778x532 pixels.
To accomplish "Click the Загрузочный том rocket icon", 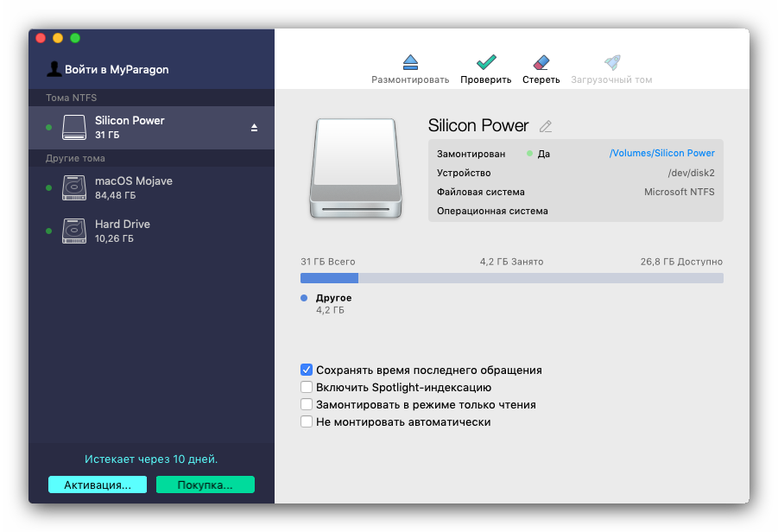I will [x=611, y=62].
